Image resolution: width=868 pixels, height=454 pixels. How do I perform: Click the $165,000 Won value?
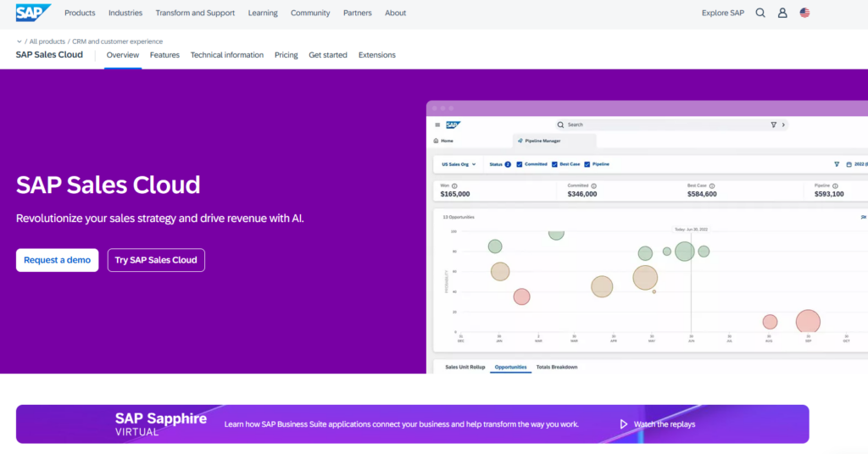coord(455,194)
